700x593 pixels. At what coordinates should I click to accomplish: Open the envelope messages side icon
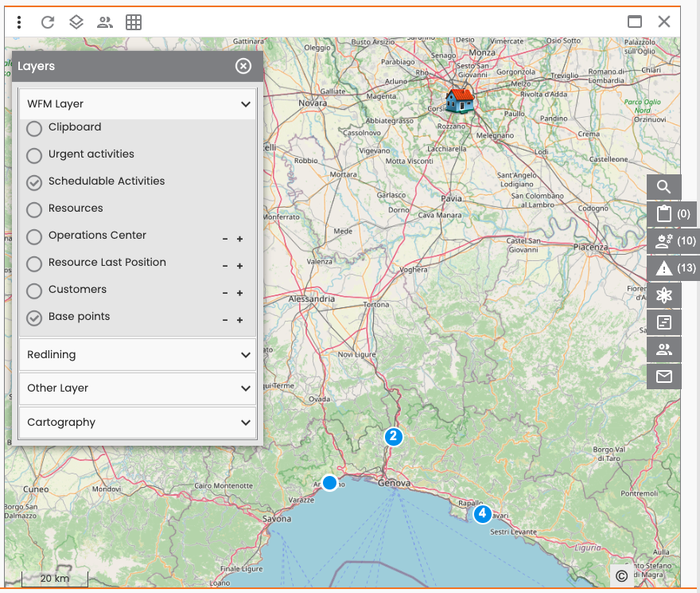click(x=664, y=376)
